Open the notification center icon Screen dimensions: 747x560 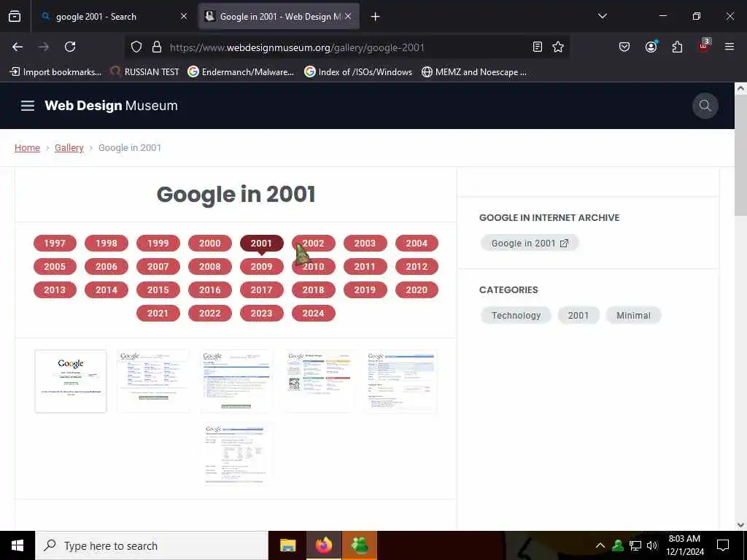(x=723, y=545)
